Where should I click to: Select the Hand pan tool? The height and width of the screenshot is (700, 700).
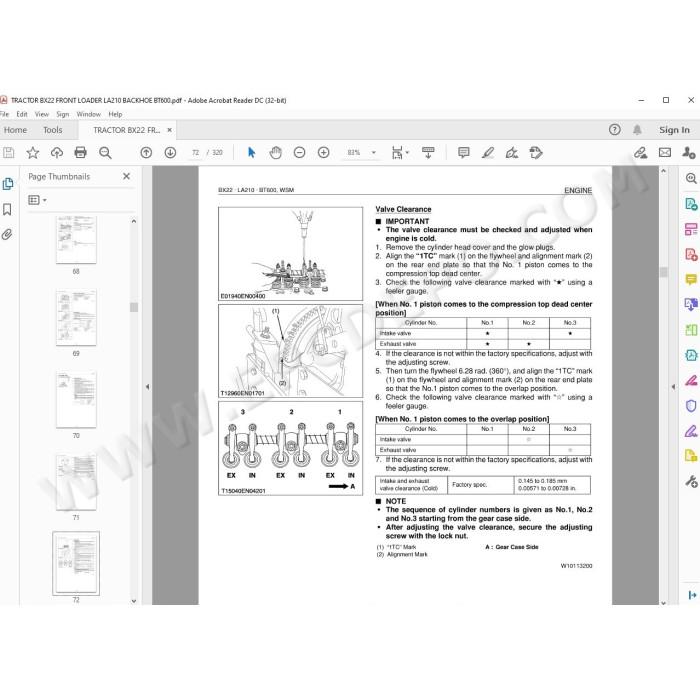click(x=275, y=153)
